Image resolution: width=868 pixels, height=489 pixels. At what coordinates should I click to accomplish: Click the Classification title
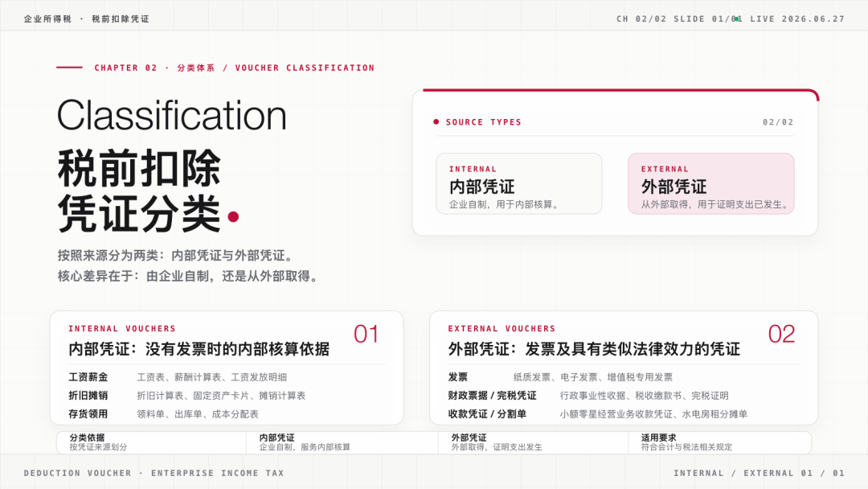[172, 115]
